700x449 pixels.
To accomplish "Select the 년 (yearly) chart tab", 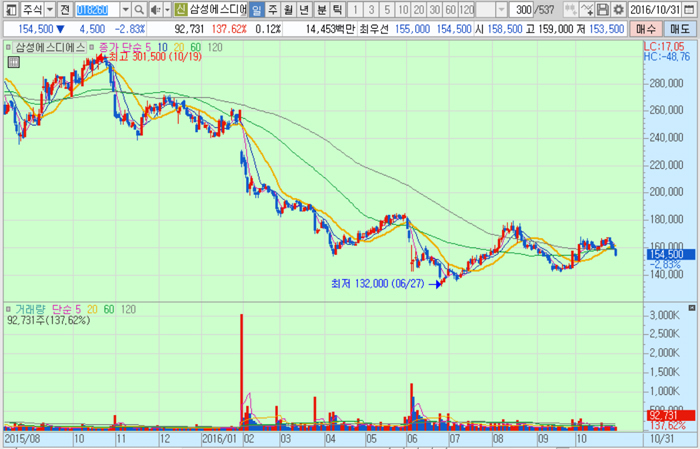I will point(305,9).
